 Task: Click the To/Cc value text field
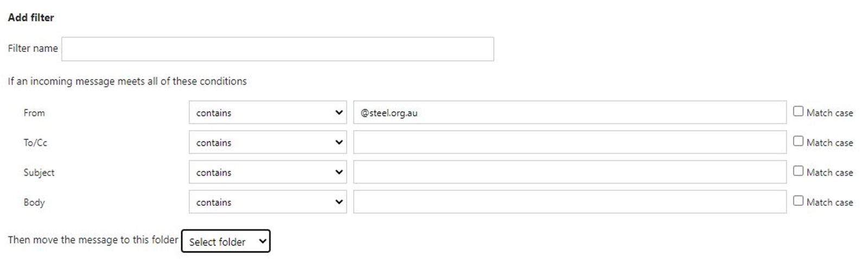(x=570, y=143)
